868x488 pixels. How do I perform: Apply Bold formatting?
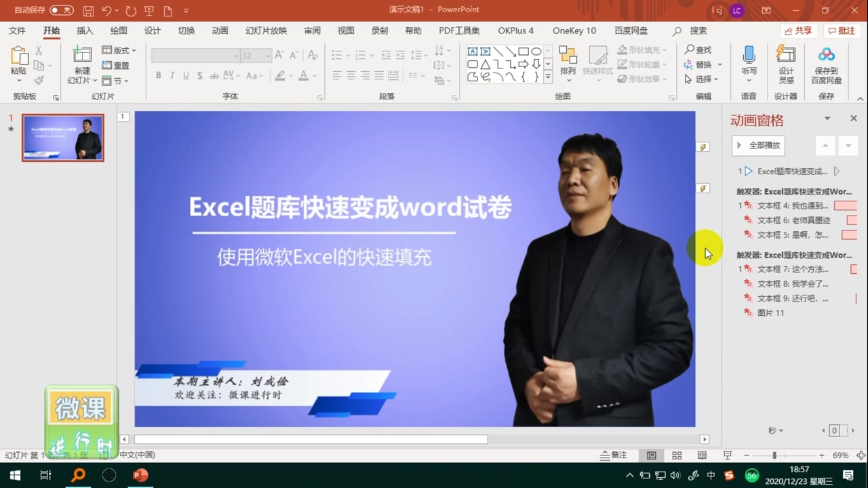(x=158, y=75)
